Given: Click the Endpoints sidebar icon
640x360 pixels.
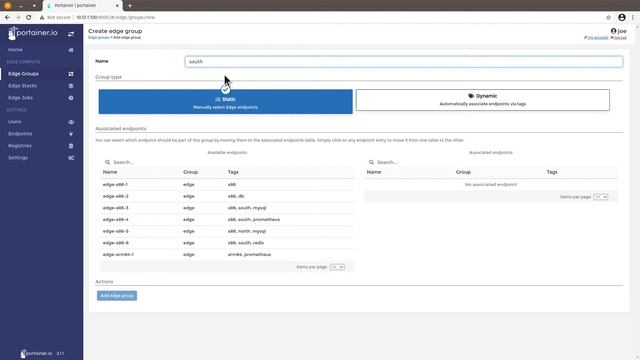Looking at the screenshot, I should [x=71, y=134].
